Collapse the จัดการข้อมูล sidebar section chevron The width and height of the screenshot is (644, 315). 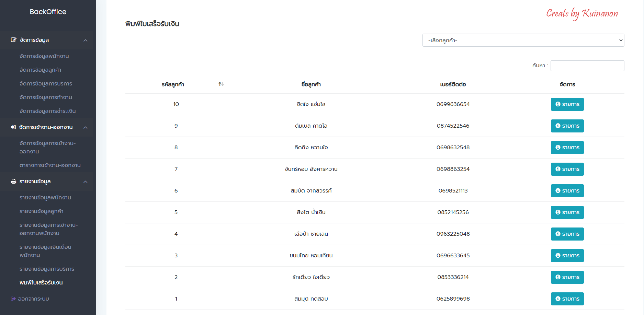pyautogui.click(x=86, y=40)
